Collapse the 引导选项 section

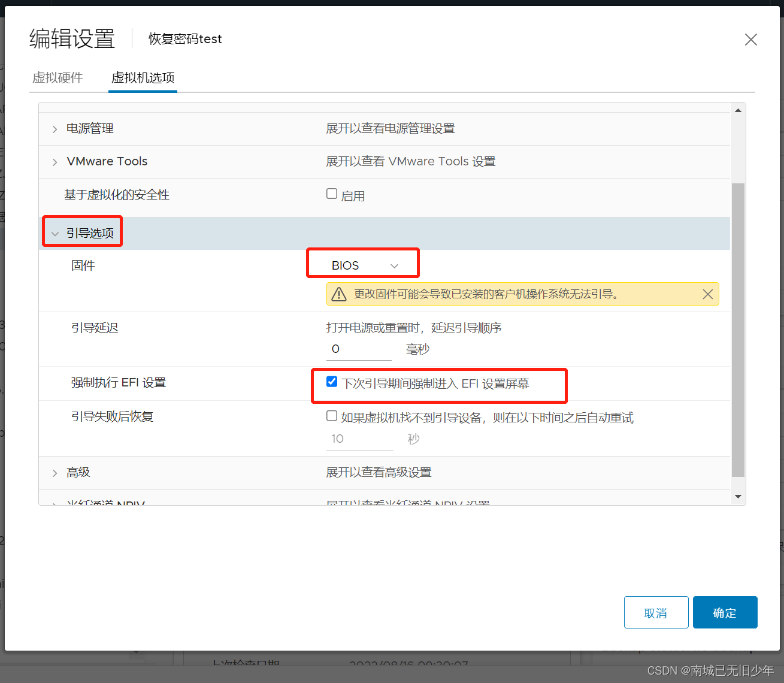pyautogui.click(x=55, y=234)
